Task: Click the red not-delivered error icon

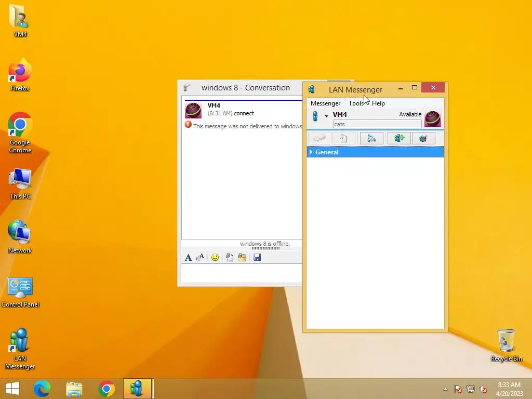Action: 188,125
